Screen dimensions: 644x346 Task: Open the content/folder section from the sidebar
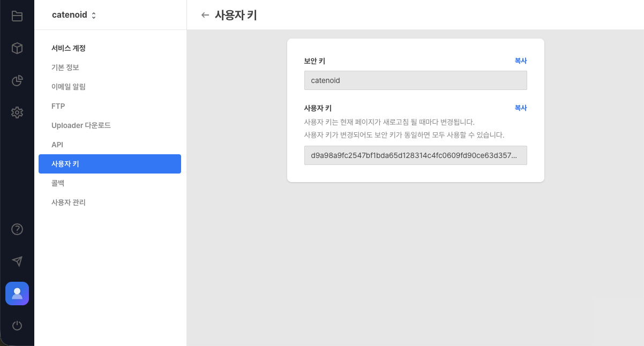[x=17, y=16]
